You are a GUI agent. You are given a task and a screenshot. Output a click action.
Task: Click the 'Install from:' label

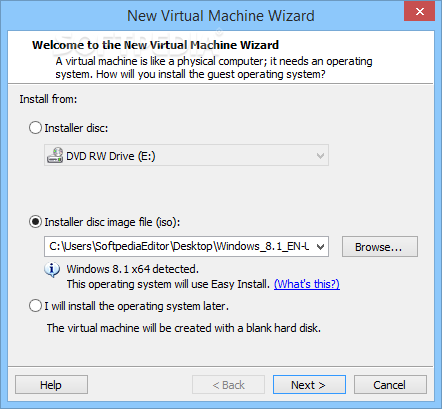[48, 99]
